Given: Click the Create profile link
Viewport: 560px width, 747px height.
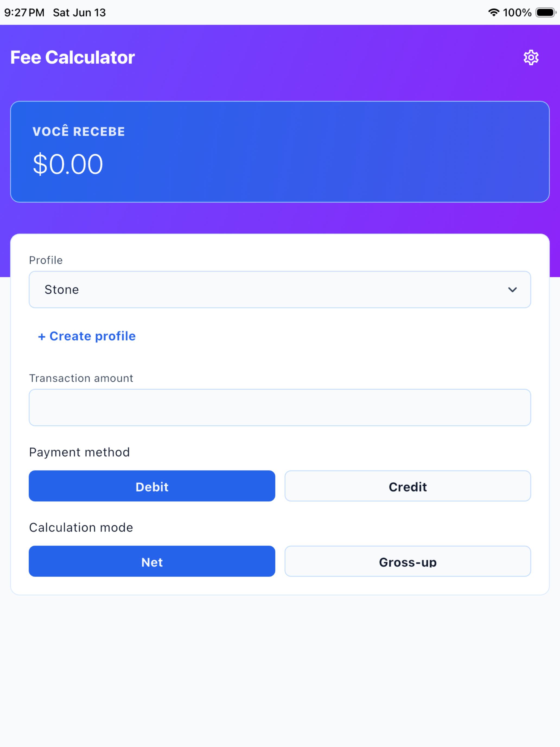Looking at the screenshot, I should click(87, 336).
